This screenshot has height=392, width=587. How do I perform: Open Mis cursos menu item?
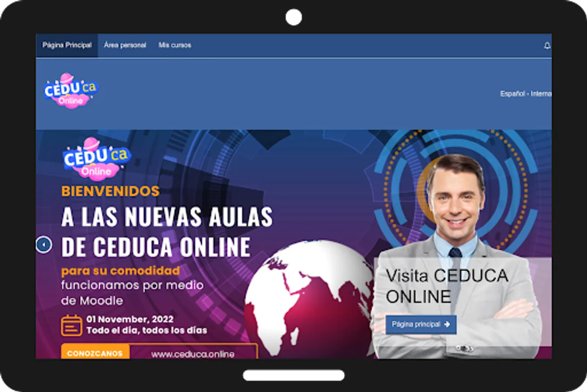click(x=175, y=45)
